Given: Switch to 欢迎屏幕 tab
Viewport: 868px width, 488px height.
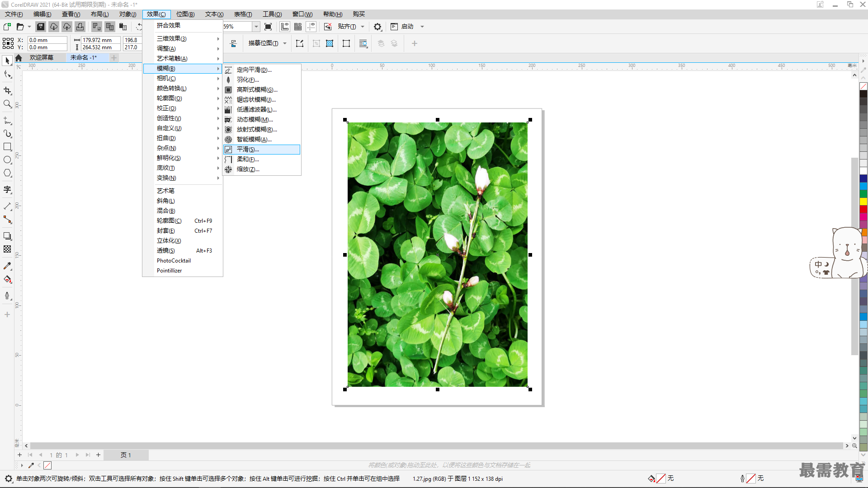Looking at the screenshot, I should [x=42, y=57].
